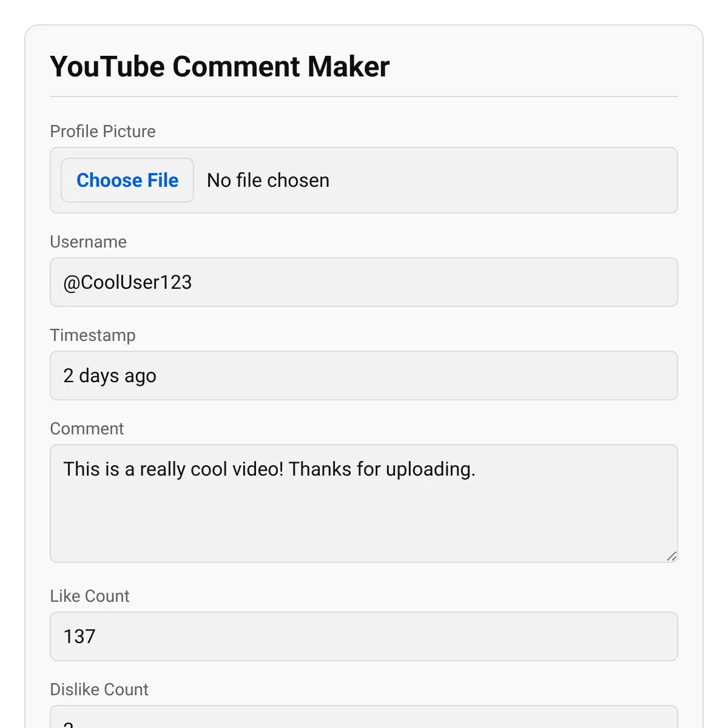Click the partially visible Dislike Count field
The image size is (728, 728).
click(364, 718)
